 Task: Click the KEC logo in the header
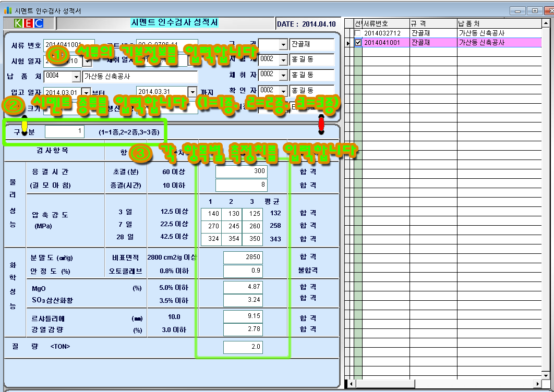pos(28,23)
